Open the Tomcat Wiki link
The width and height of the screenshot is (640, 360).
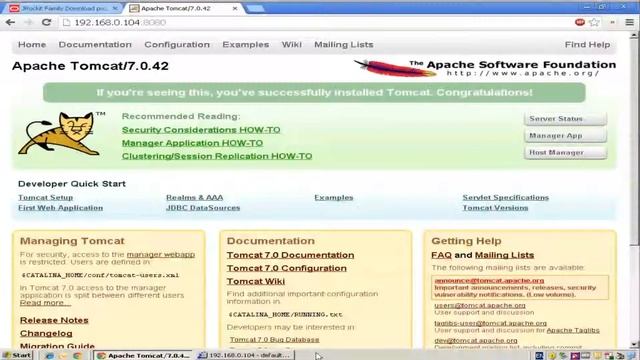coord(256,281)
